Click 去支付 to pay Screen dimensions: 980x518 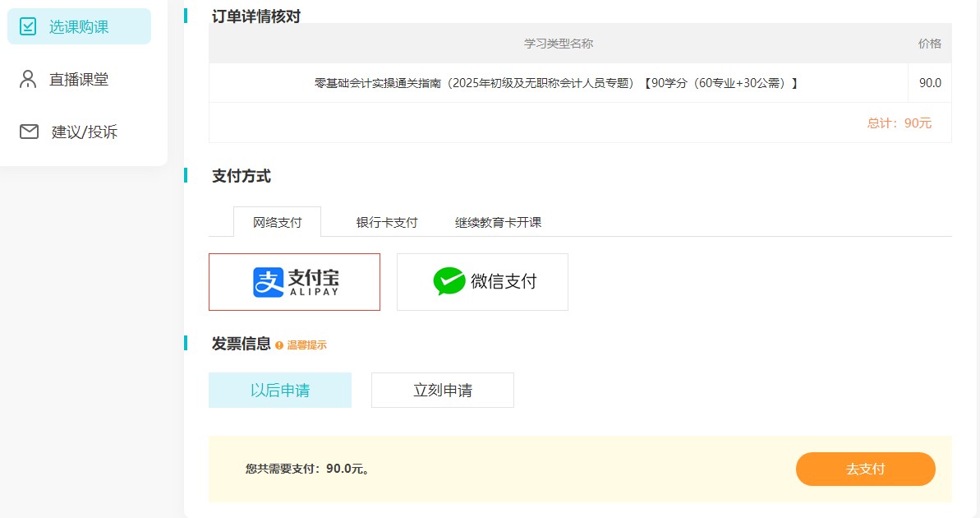(x=865, y=469)
